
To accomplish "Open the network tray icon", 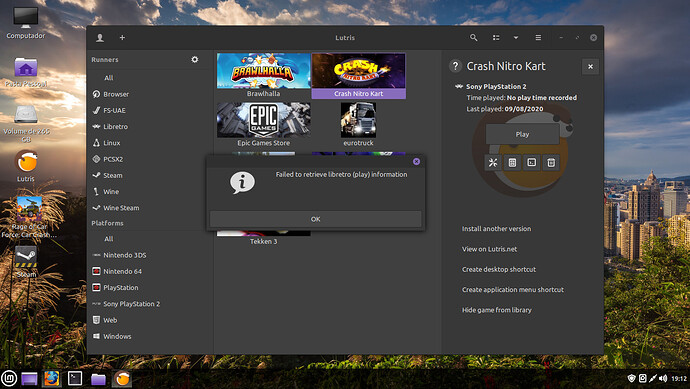I will [653, 378].
